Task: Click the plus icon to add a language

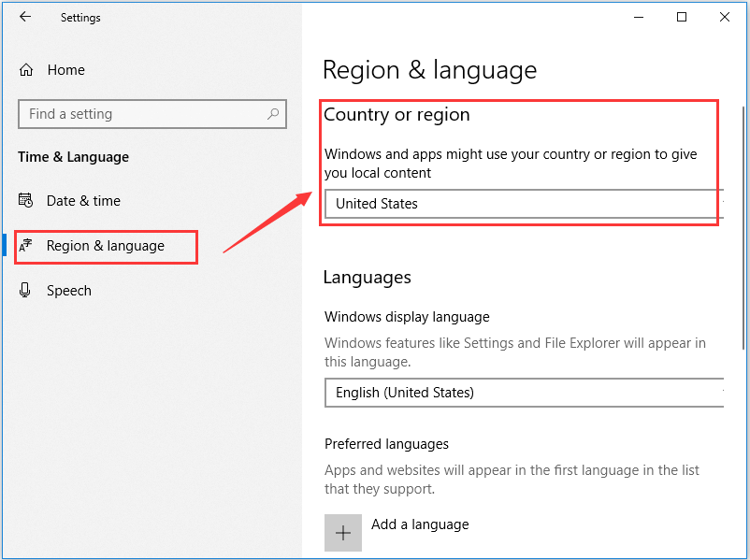Action: pos(342,532)
